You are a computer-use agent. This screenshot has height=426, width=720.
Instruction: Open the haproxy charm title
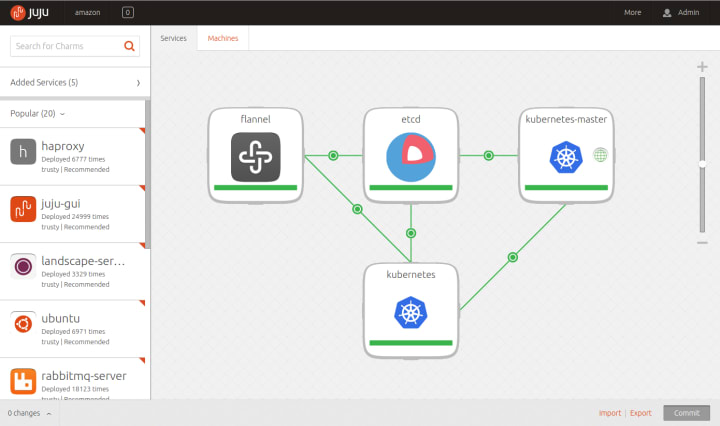[x=63, y=146]
